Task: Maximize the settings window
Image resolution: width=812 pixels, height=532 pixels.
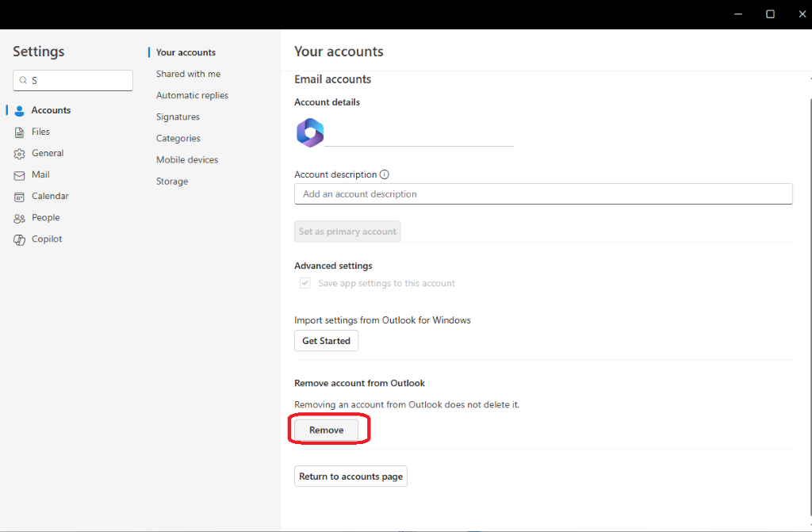Action: pyautogui.click(x=770, y=14)
